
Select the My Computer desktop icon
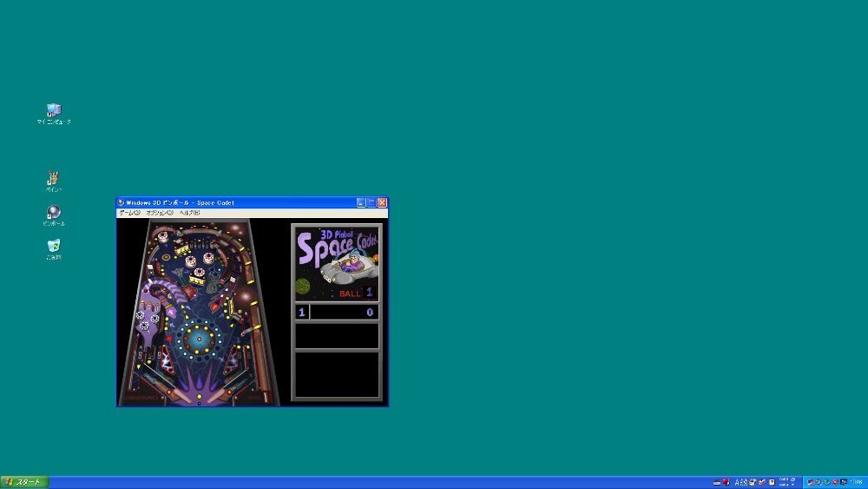click(x=54, y=113)
